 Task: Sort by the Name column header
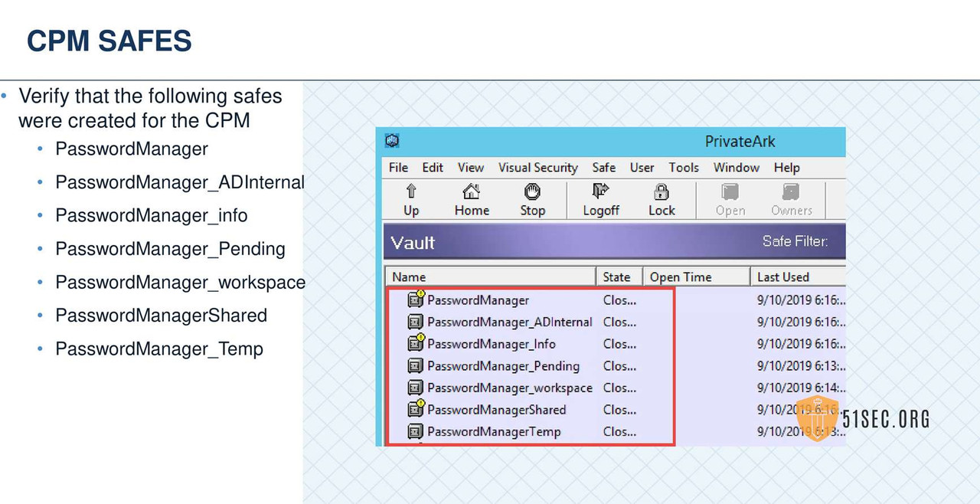pyautogui.click(x=491, y=277)
